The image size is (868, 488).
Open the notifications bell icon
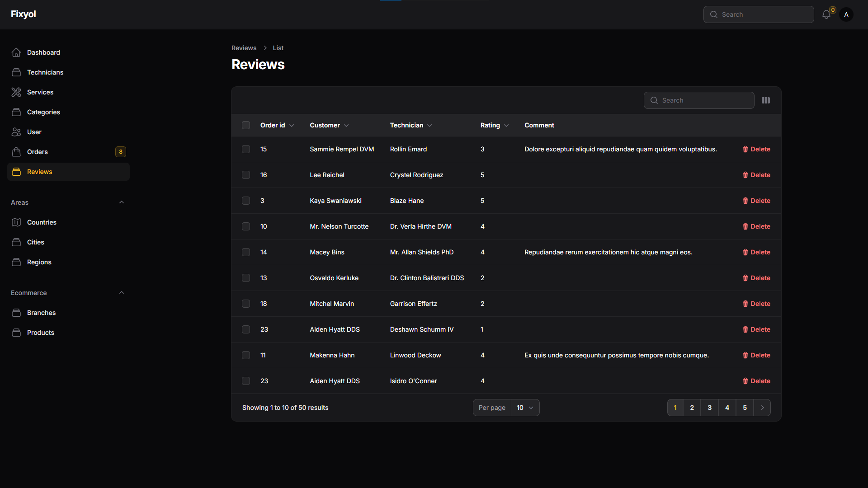click(826, 14)
